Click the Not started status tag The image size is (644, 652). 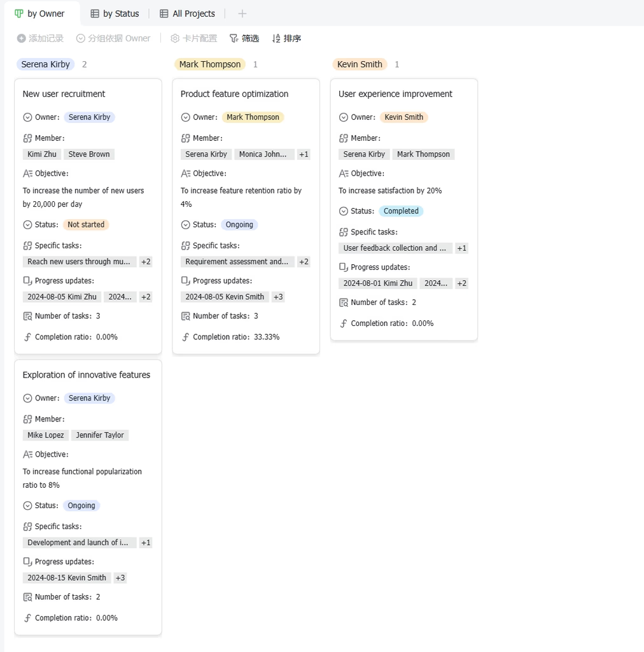tap(86, 225)
